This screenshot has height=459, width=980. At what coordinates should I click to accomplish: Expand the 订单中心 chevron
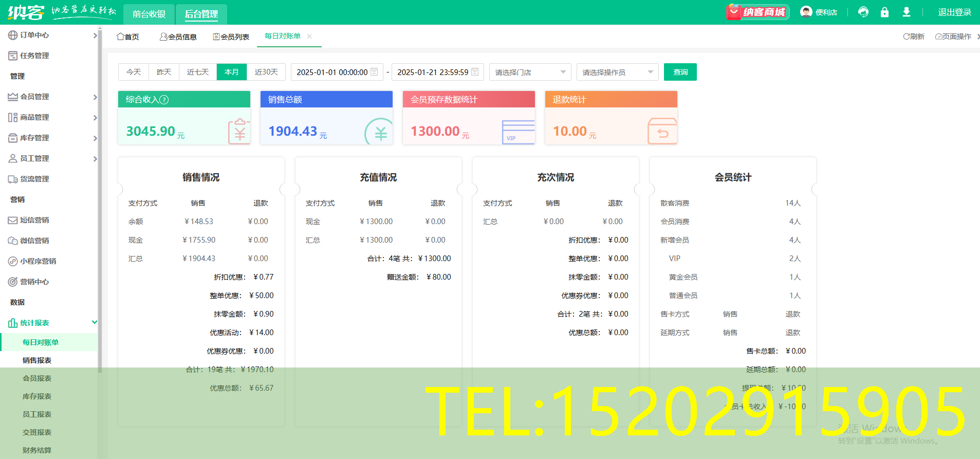click(x=95, y=35)
